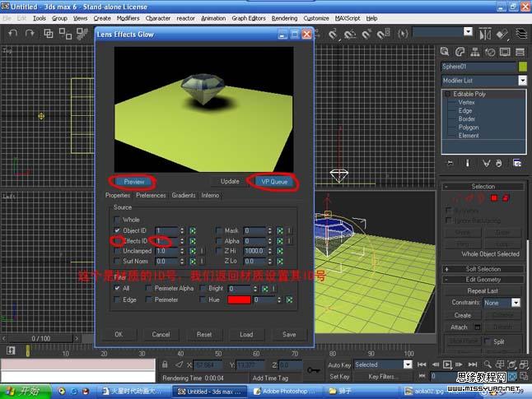Go to start of animation
The height and width of the screenshot is (399, 532).
click(422, 364)
